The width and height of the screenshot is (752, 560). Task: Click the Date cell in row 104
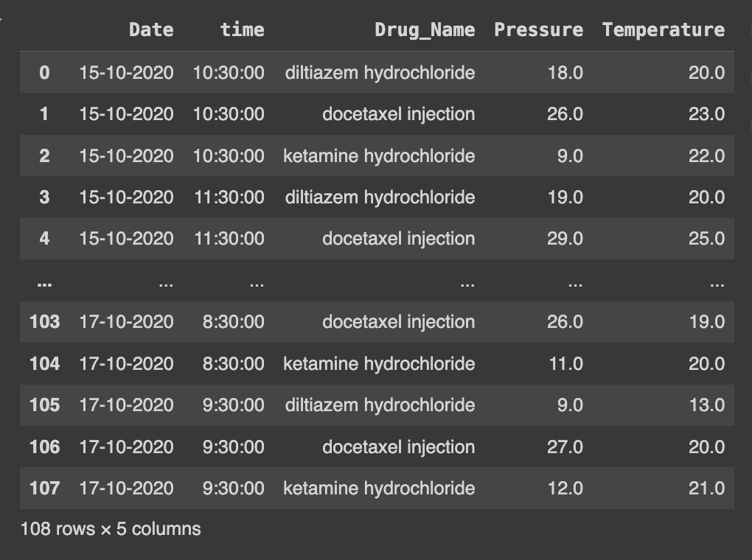click(x=126, y=364)
